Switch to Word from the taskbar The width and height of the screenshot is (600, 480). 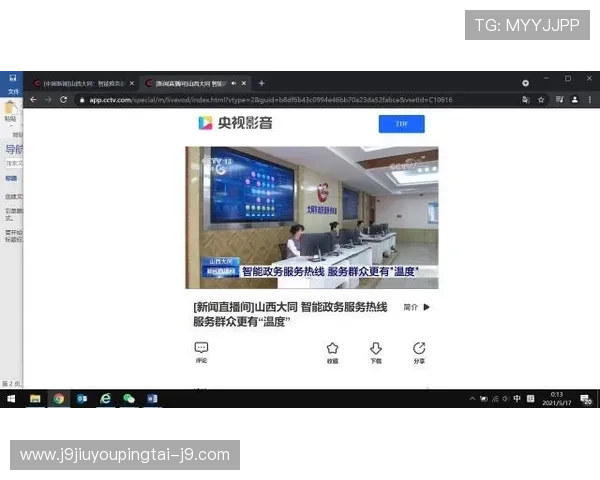coord(152,399)
